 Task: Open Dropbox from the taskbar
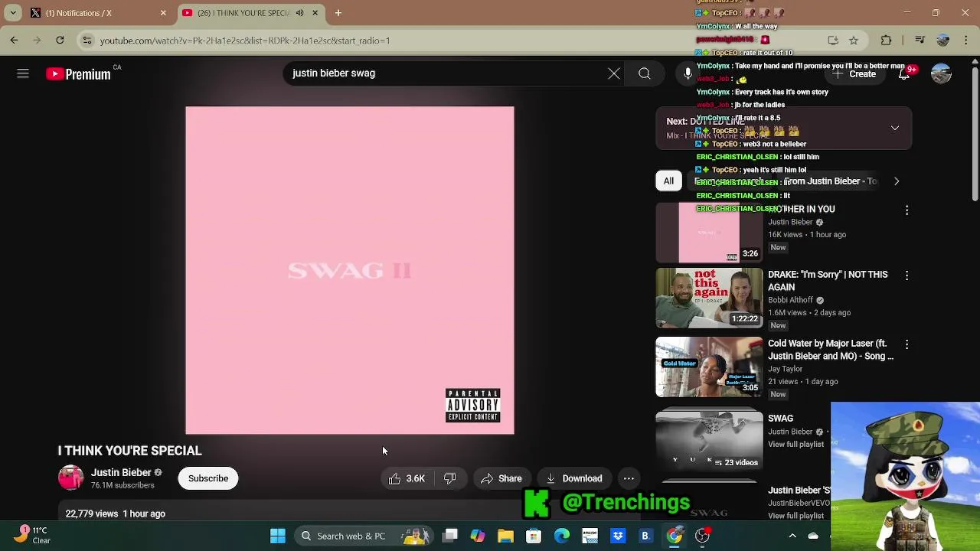[618, 536]
